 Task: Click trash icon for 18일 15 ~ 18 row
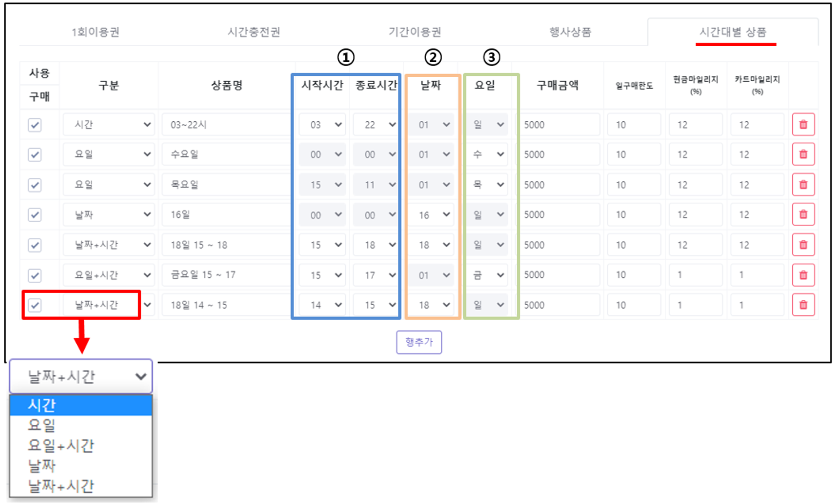(x=803, y=245)
